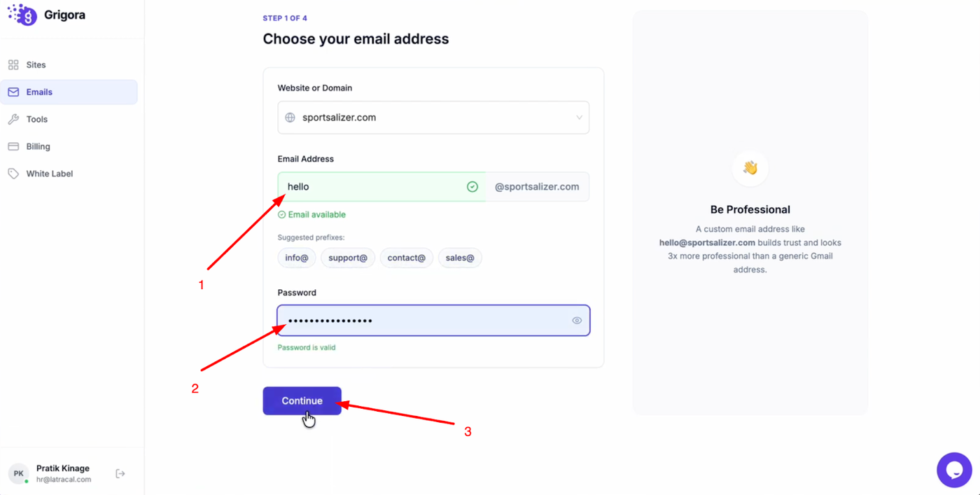Go to Billing in sidebar
Viewport: 980px width, 495px height.
pos(38,147)
